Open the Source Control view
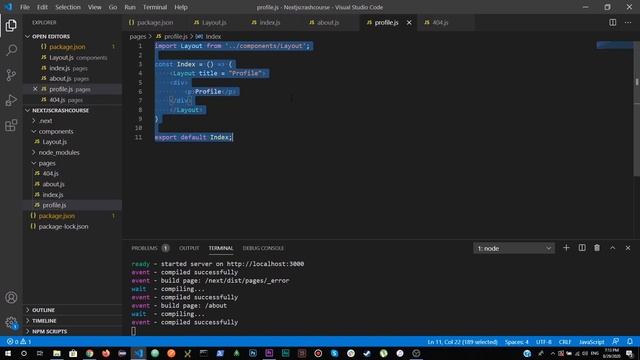 pos(11,75)
